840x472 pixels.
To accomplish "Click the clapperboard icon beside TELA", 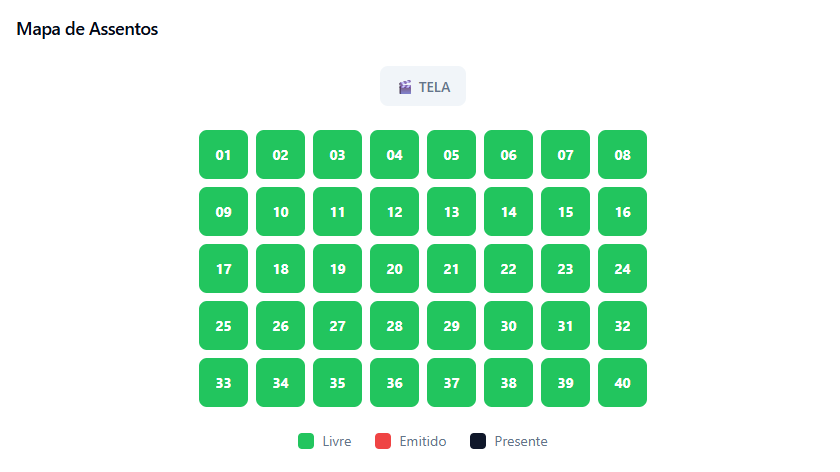I will click(405, 87).
